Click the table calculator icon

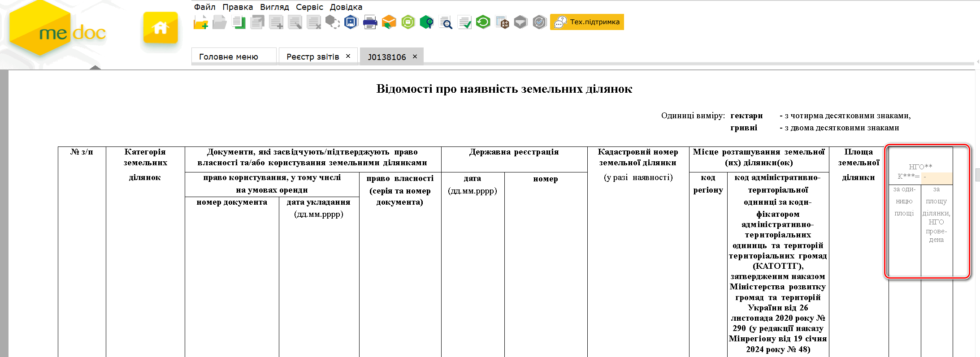click(502, 22)
